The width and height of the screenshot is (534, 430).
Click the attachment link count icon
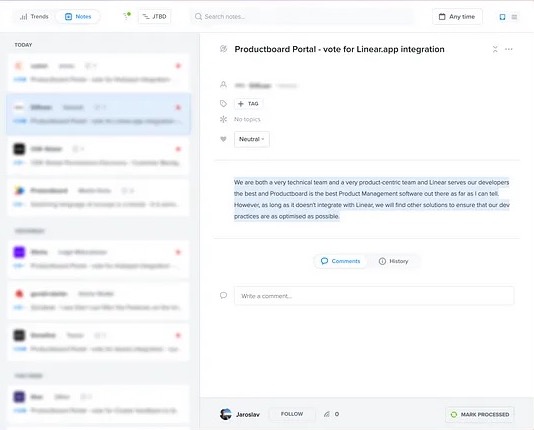coord(327,414)
